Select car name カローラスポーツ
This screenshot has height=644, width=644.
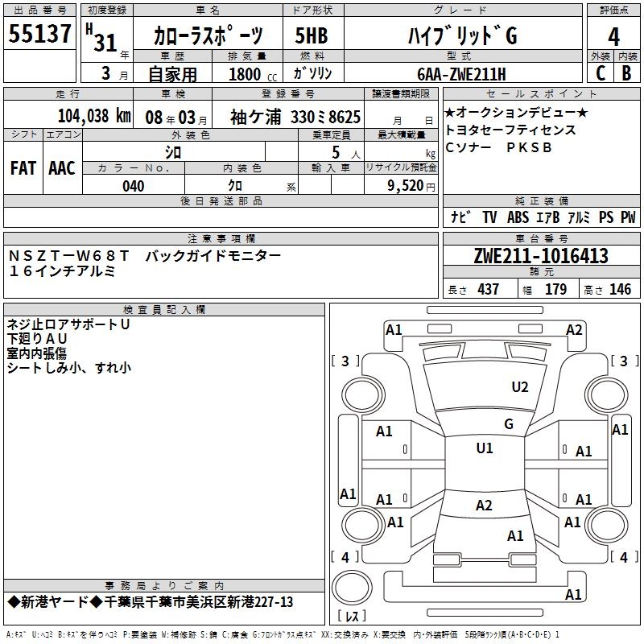pyautogui.click(x=208, y=35)
